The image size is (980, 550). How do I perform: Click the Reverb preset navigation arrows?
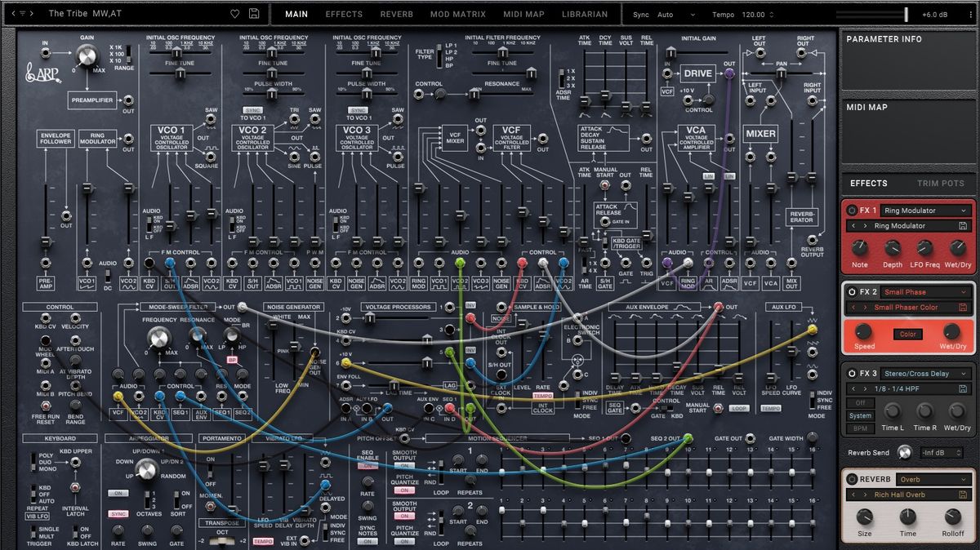(x=857, y=495)
